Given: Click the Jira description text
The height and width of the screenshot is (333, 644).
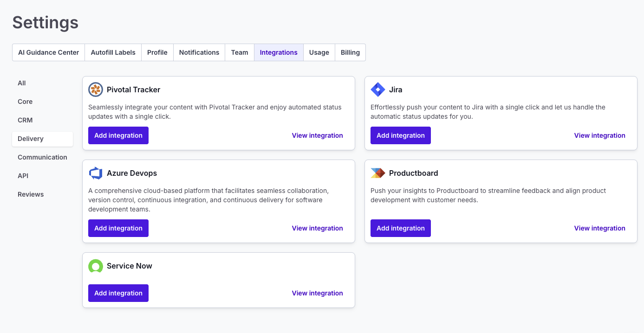Looking at the screenshot, I should click(x=488, y=112).
